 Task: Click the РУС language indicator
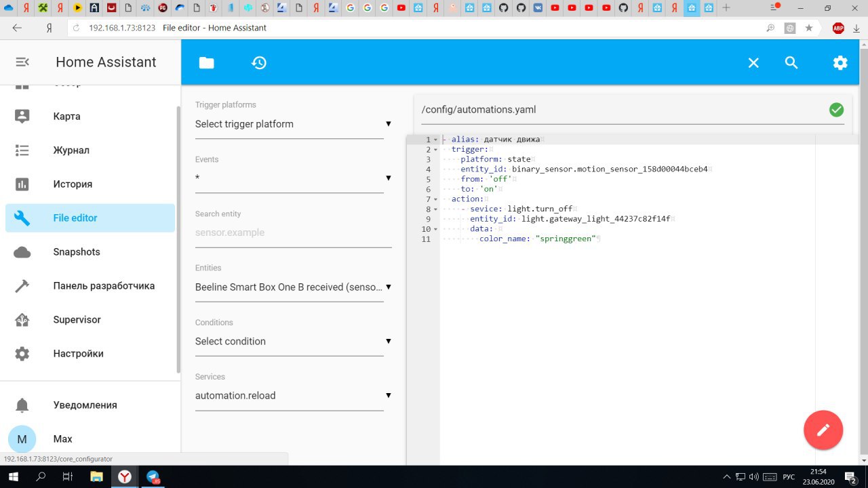[789, 477]
